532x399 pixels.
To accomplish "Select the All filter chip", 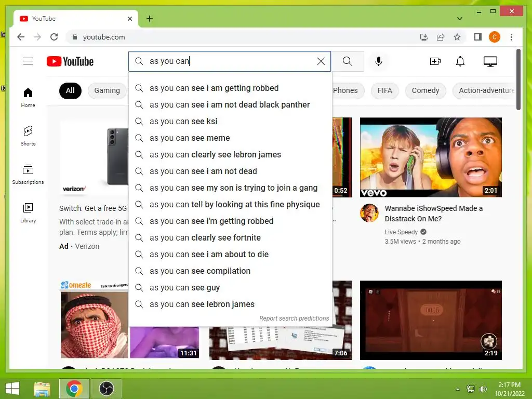I will pos(70,90).
